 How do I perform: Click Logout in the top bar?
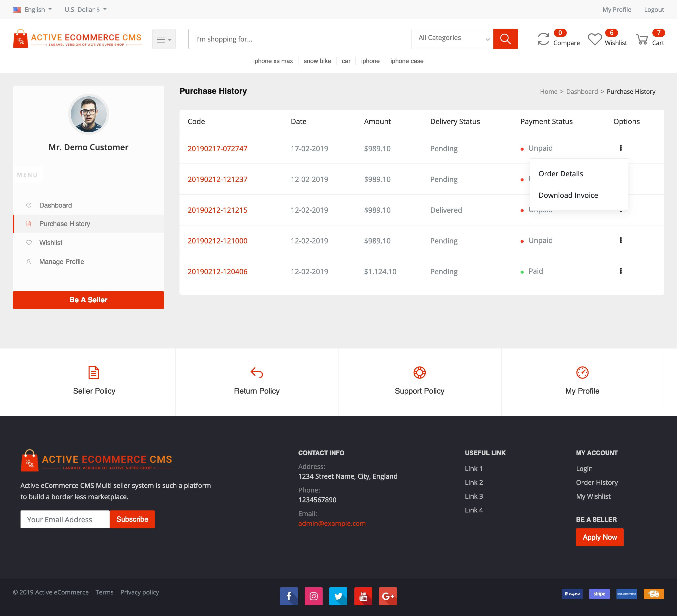[x=654, y=9]
